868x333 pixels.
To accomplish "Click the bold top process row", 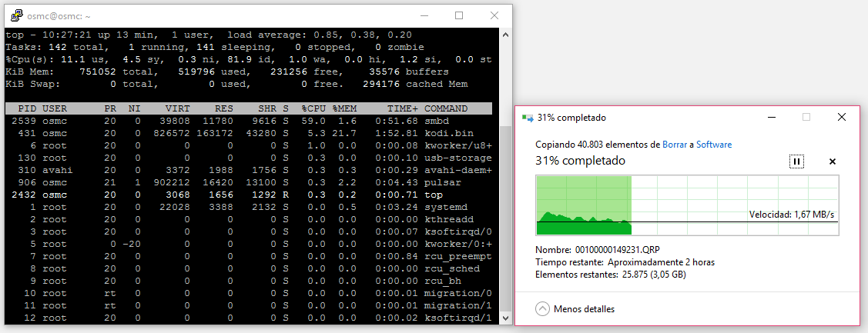I will click(249, 195).
